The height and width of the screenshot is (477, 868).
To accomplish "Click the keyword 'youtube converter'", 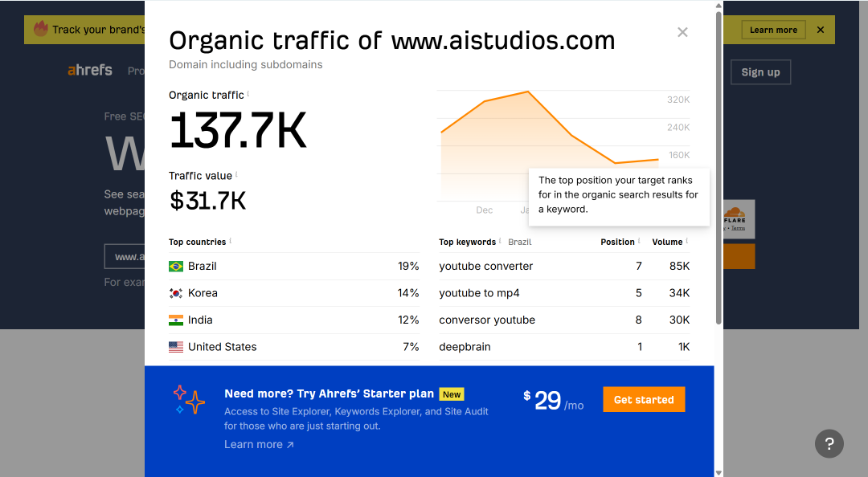I will (x=485, y=266).
